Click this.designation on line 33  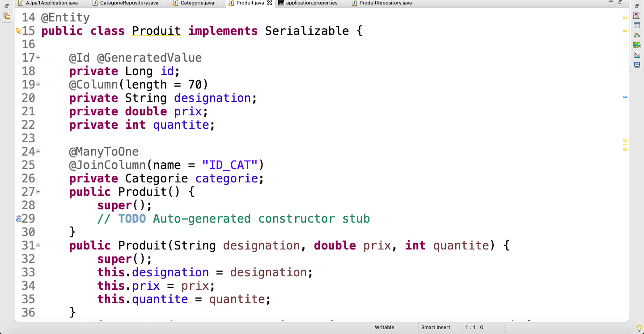coord(153,272)
